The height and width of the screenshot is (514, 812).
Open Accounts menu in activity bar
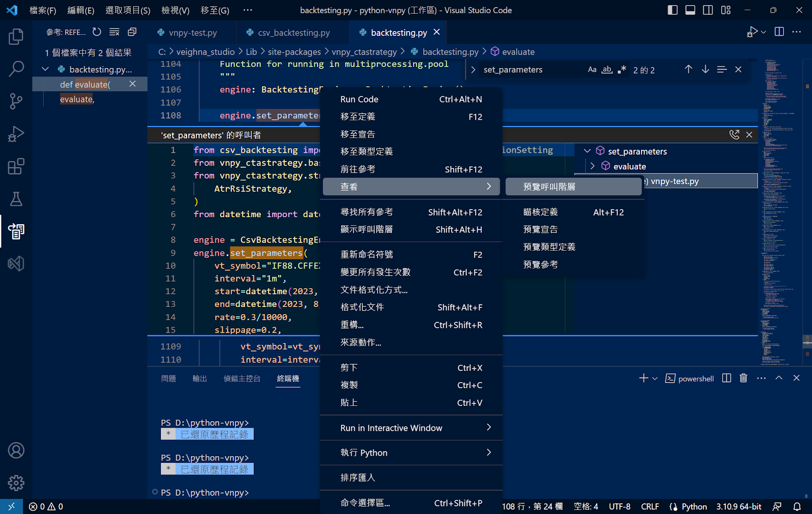click(x=16, y=451)
